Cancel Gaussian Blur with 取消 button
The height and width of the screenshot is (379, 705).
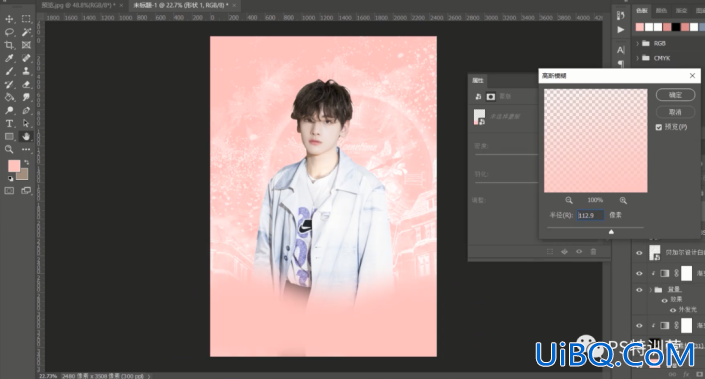(x=675, y=111)
